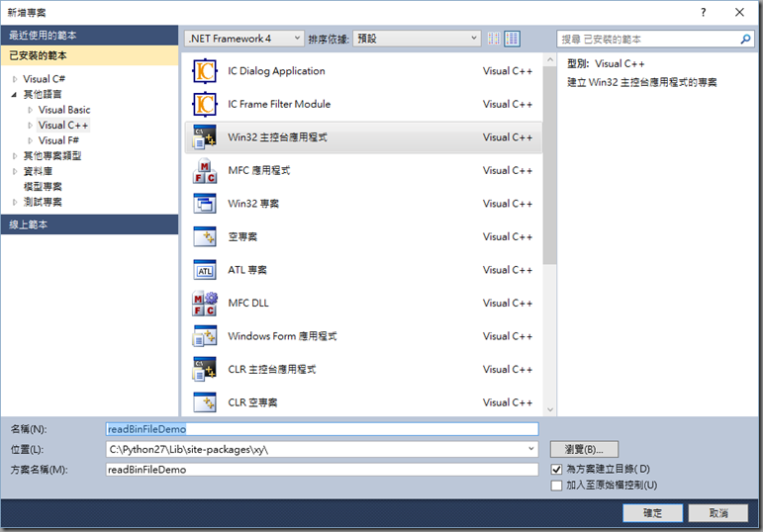Open the 已安裝的範本 section
Viewport: 763px width, 532px height.
click(89, 55)
